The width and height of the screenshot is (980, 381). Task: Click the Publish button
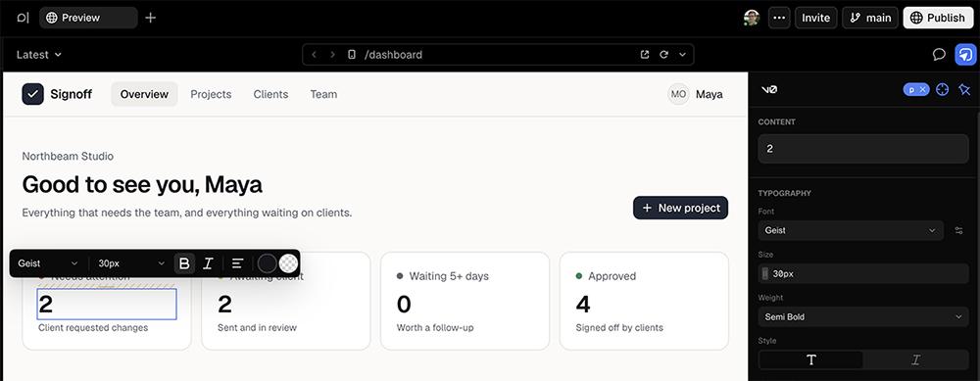tap(938, 18)
